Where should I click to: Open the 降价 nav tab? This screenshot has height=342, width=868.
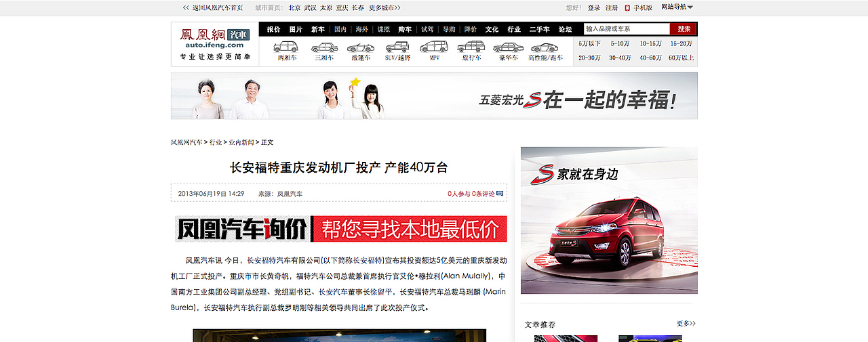tap(471, 29)
